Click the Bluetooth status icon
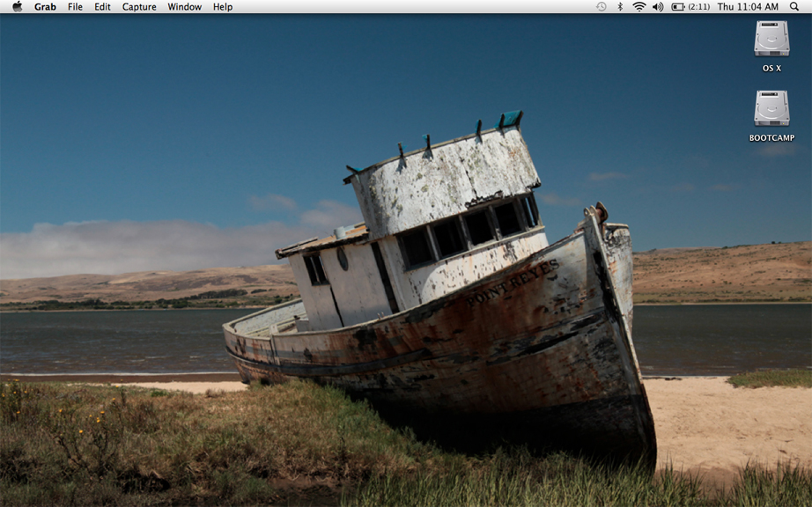This screenshot has width=812, height=507. point(620,7)
